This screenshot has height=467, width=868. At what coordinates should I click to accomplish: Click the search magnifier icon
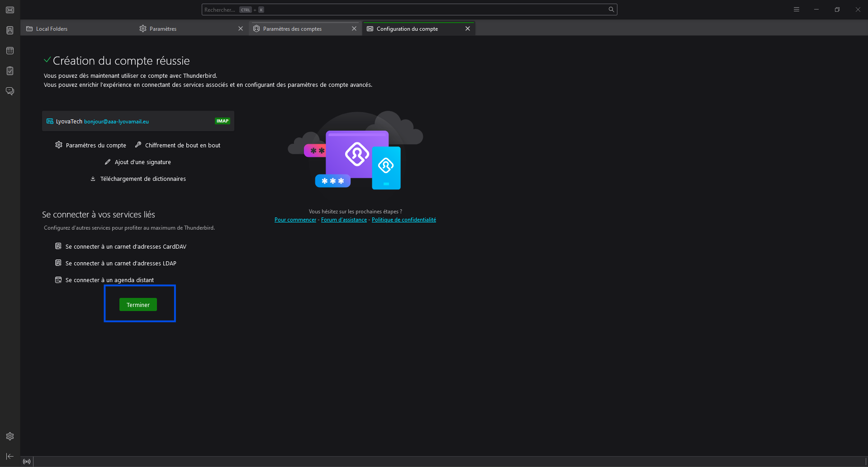click(611, 9)
